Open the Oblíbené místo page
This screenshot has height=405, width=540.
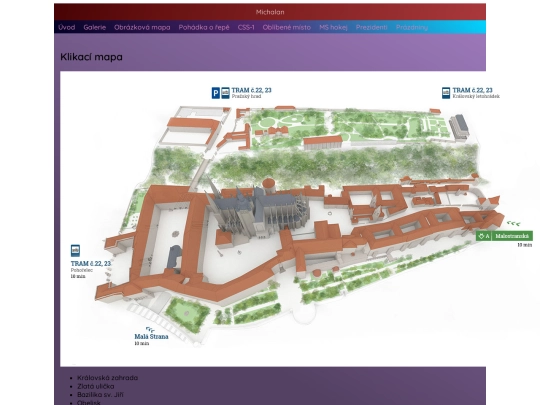tap(287, 28)
